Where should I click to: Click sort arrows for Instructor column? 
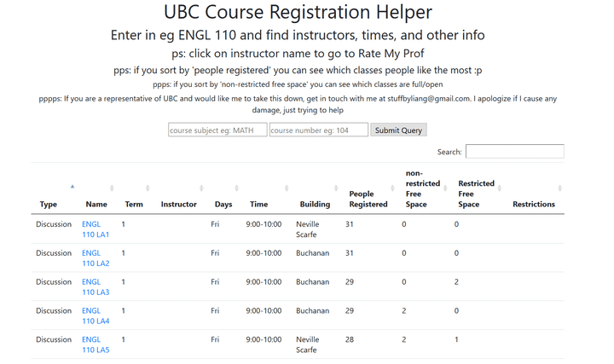click(201, 188)
